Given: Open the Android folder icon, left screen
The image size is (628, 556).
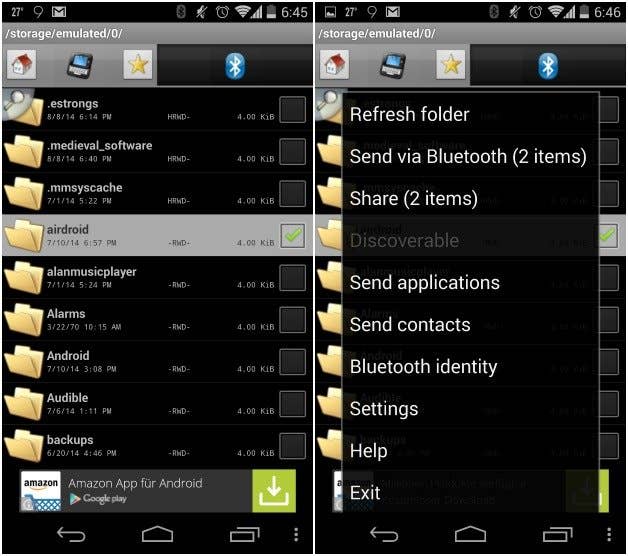Looking at the screenshot, I should pos(24,361).
